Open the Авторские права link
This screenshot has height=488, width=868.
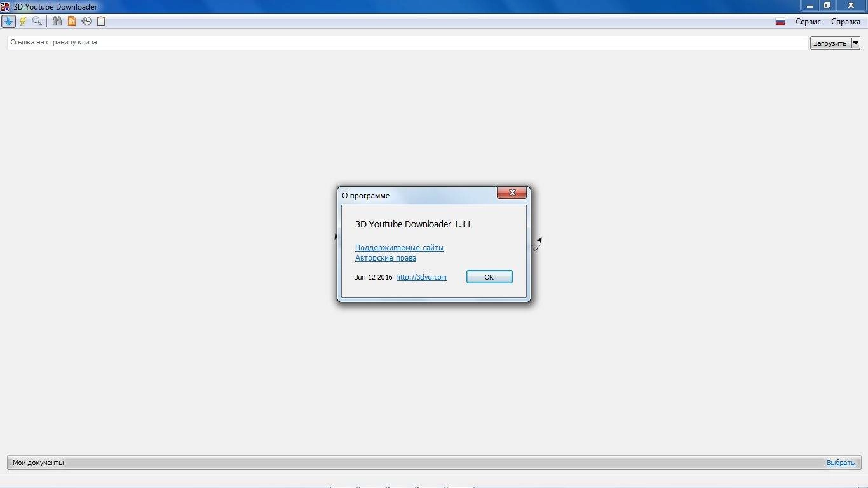[386, 258]
